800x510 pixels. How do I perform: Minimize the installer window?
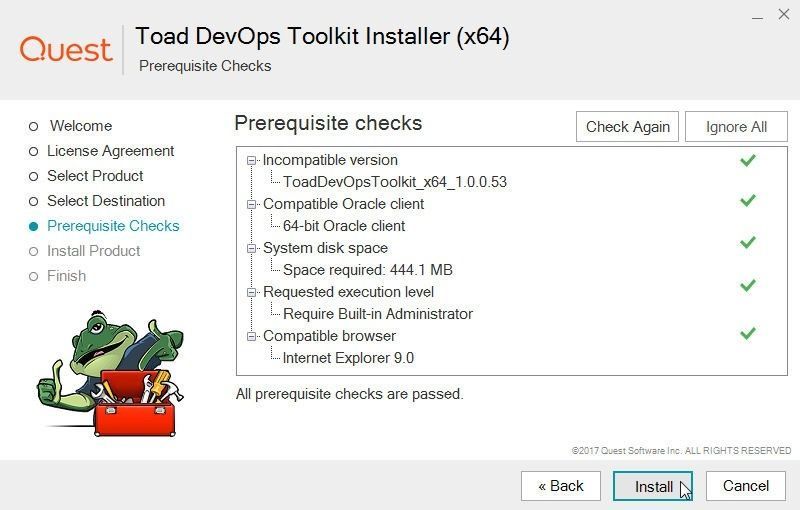[757, 17]
